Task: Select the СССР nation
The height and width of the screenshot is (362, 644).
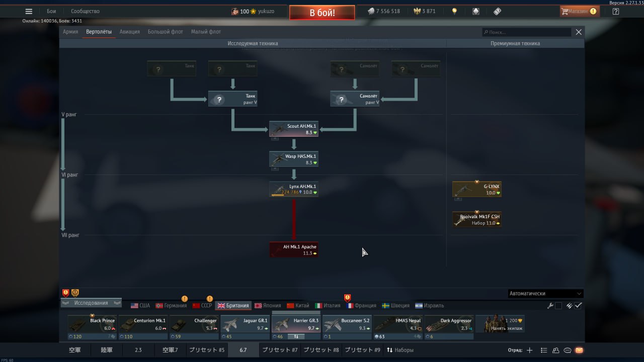Action: 203,305
